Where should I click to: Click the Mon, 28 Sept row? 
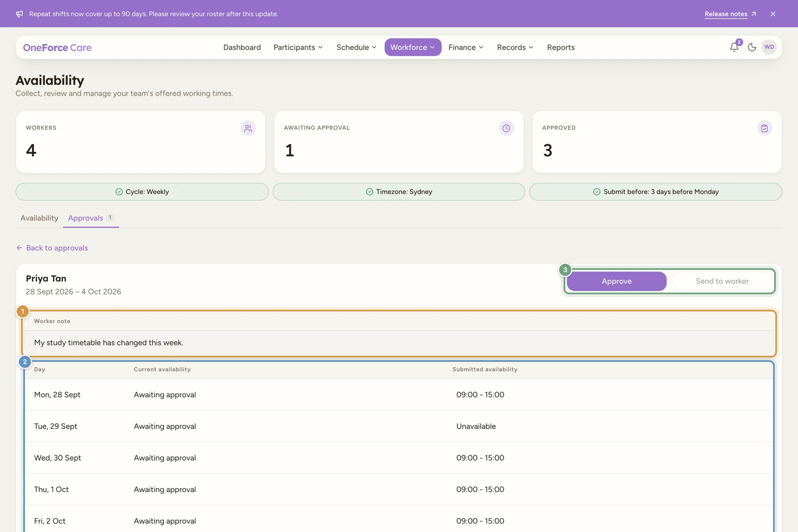(399, 394)
